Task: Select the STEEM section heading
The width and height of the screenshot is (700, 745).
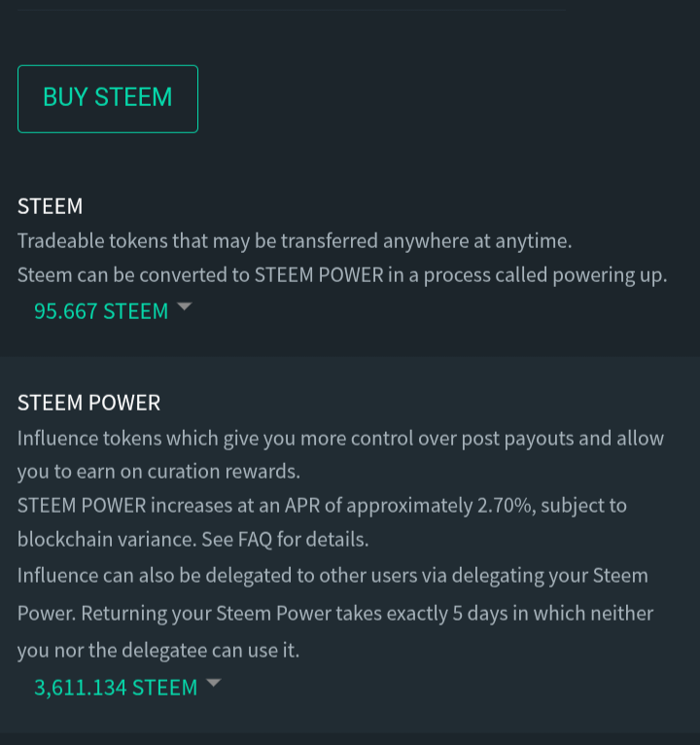Action: pos(50,206)
